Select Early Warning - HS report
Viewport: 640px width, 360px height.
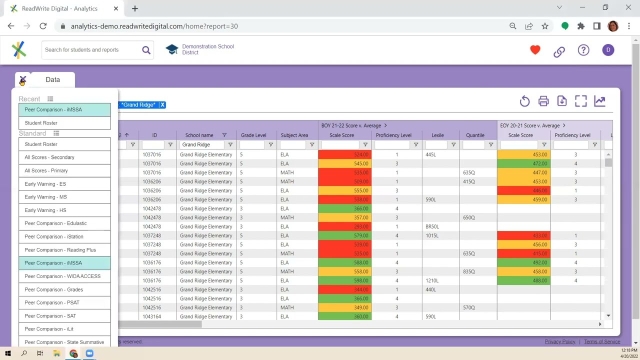64,210
